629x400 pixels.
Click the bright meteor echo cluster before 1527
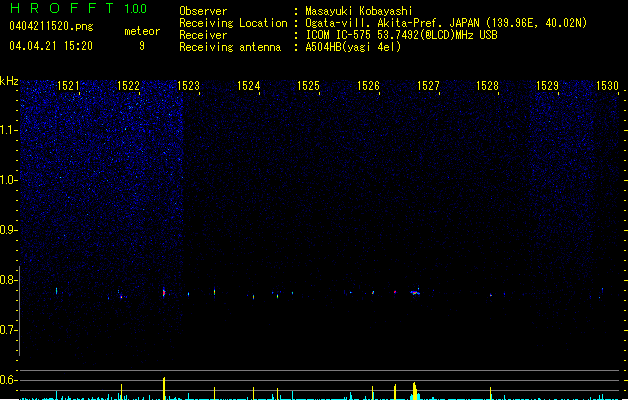tap(415, 292)
